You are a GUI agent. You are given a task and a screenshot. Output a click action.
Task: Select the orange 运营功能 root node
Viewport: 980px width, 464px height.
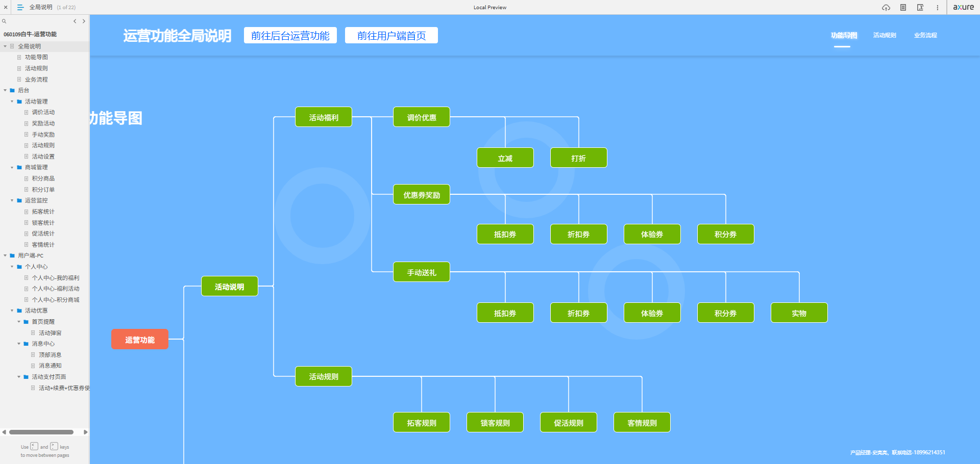click(x=139, y=340)
